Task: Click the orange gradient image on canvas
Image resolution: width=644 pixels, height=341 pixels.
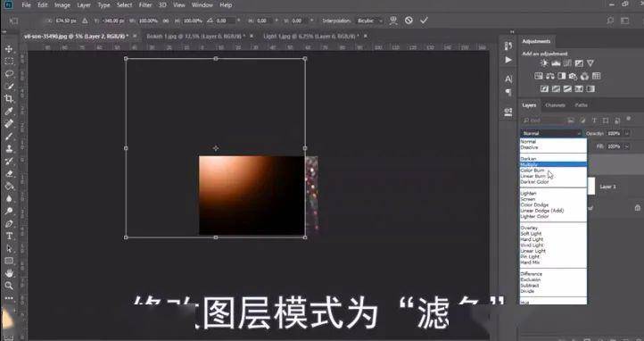Action: point(252,195)
